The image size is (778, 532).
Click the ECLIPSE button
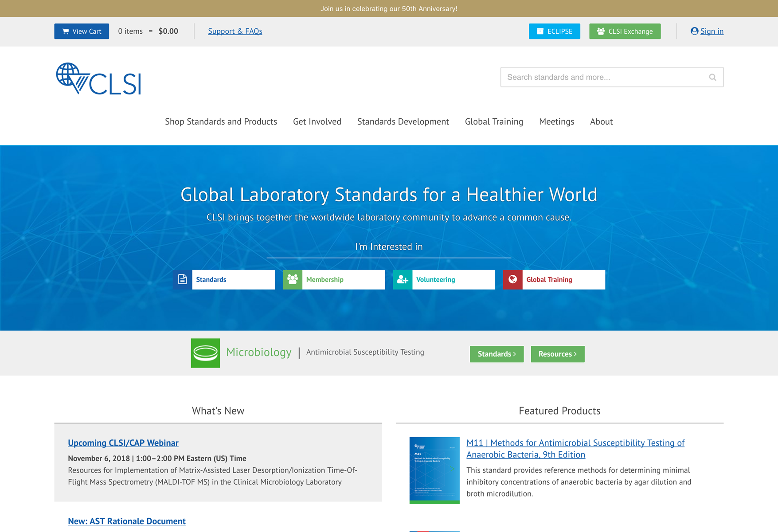pos(554,31)
